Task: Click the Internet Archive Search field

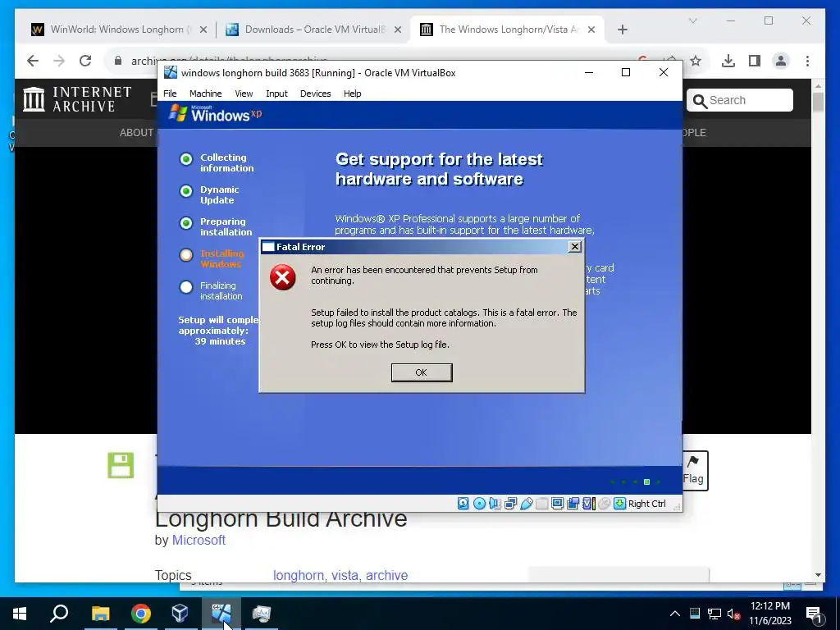Action: point(739,100)
